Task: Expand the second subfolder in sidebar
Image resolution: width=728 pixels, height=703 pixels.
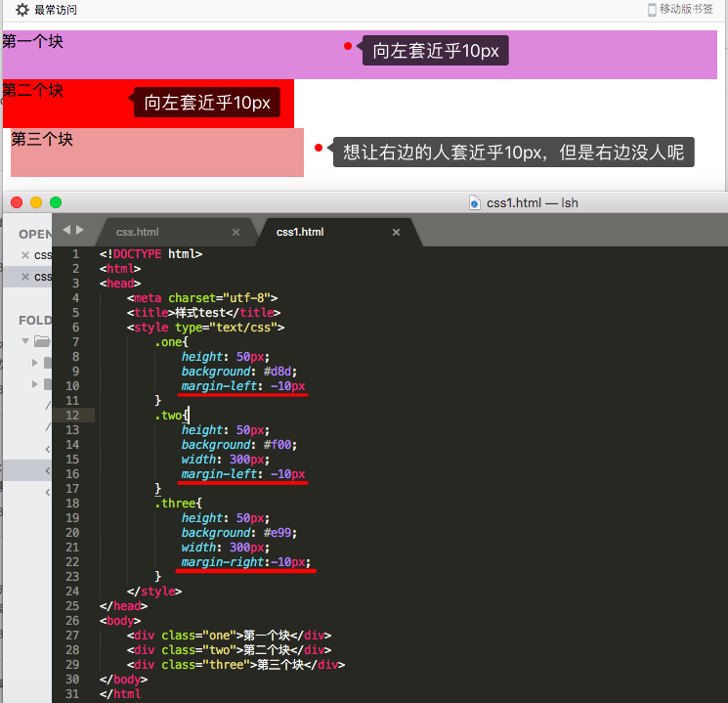Action: coord(35,384)
